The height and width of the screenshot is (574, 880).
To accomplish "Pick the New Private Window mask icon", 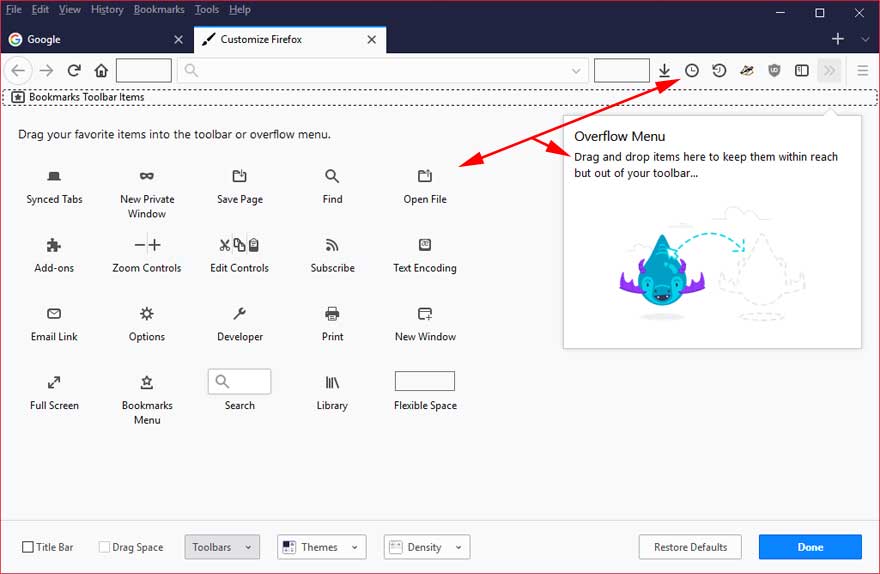I will (146, 176).
